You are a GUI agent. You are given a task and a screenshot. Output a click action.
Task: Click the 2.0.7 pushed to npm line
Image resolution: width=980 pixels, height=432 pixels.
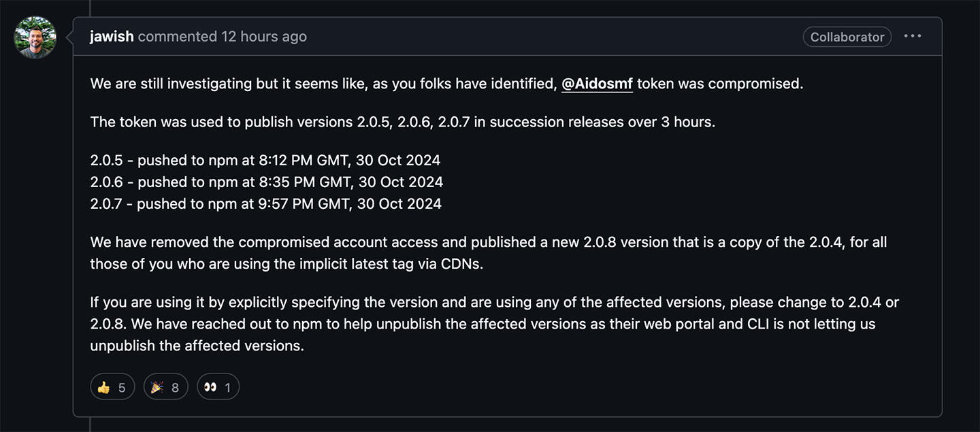pyautogui.click(x=266, y=204)
